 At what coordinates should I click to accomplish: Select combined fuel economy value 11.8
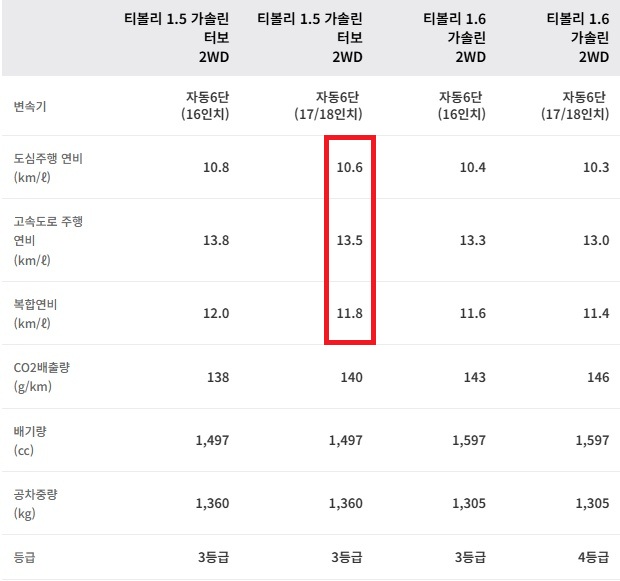[x=350, y=313]
